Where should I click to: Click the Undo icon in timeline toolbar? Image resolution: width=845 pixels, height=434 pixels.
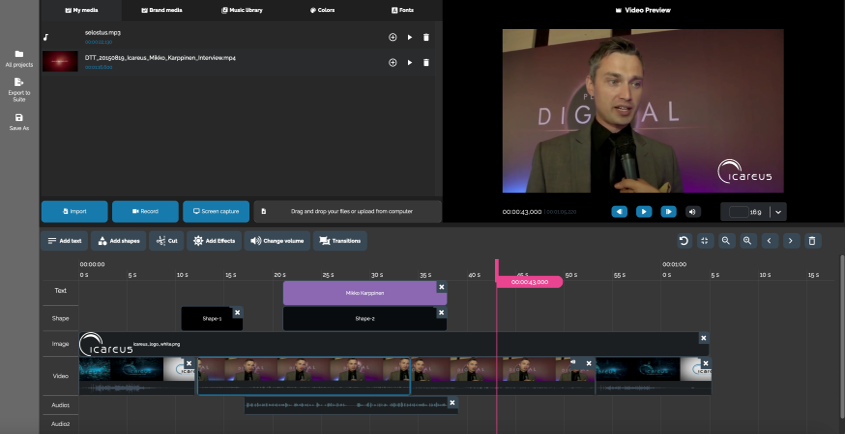684,241
